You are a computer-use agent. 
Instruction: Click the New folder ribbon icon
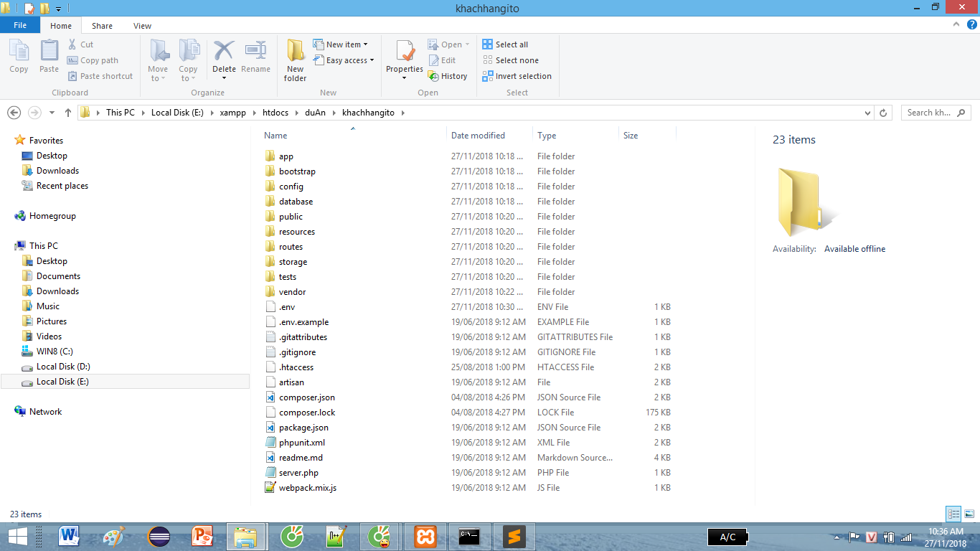coord(295,61)
